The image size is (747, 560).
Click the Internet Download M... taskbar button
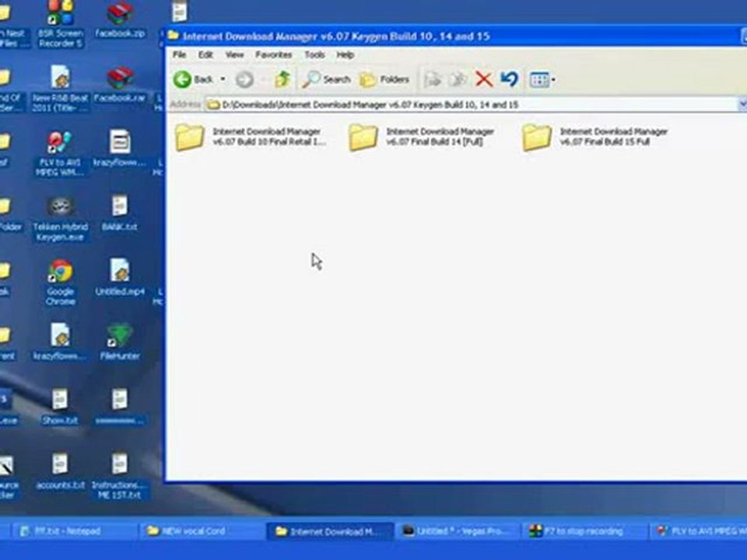click(330, 531)
